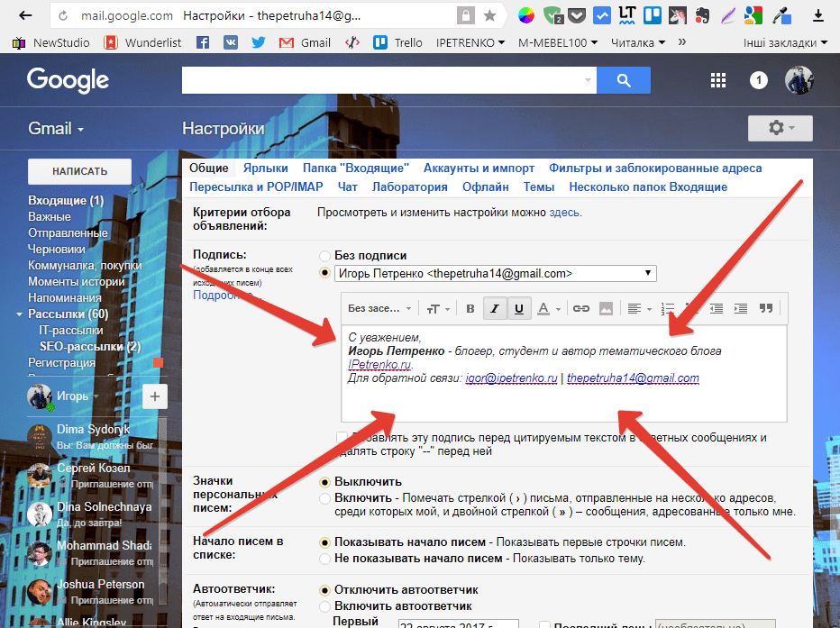The width and height of the screenshot is (840, 628).
Task: Select the 'Без подписи' radio option
Action: pyautogui.click(x=325, y=256)
